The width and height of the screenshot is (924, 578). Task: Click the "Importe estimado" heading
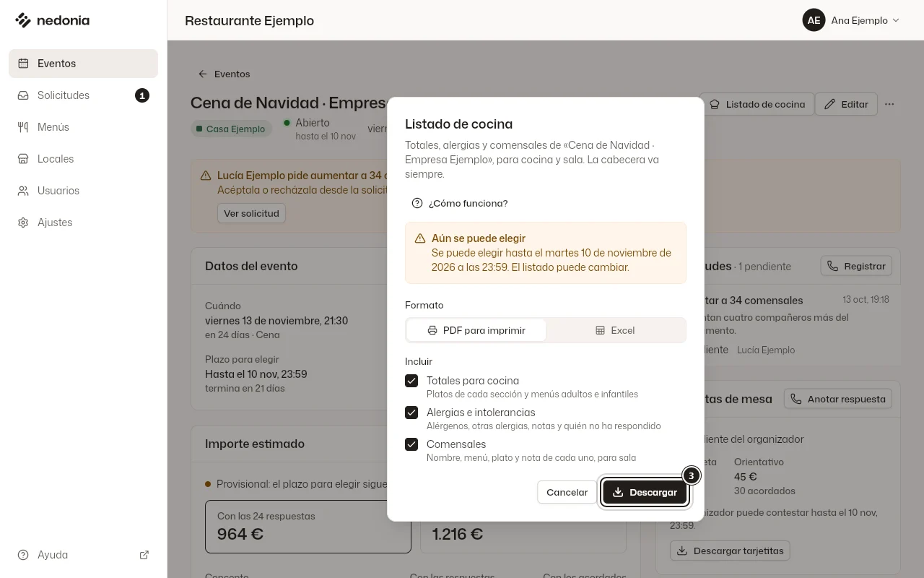(255, 444)
